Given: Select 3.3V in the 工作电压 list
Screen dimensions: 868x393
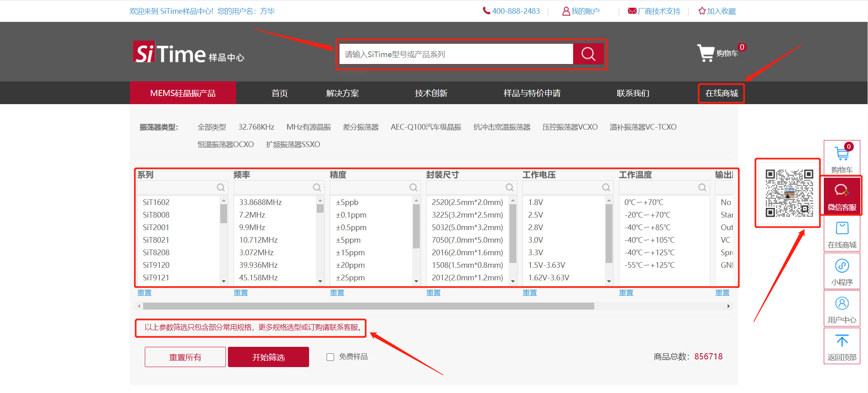Looking at the screenshot, I should tap(535, 252).
